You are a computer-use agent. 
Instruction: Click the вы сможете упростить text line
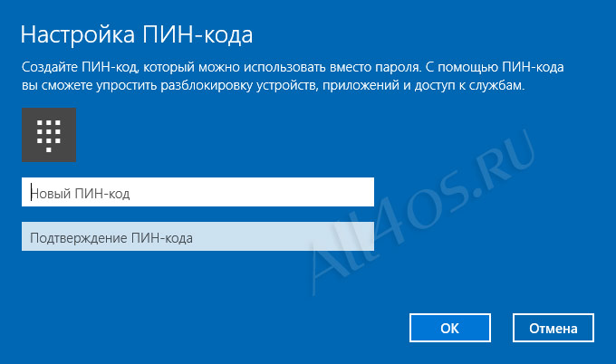tap(273, 86)
